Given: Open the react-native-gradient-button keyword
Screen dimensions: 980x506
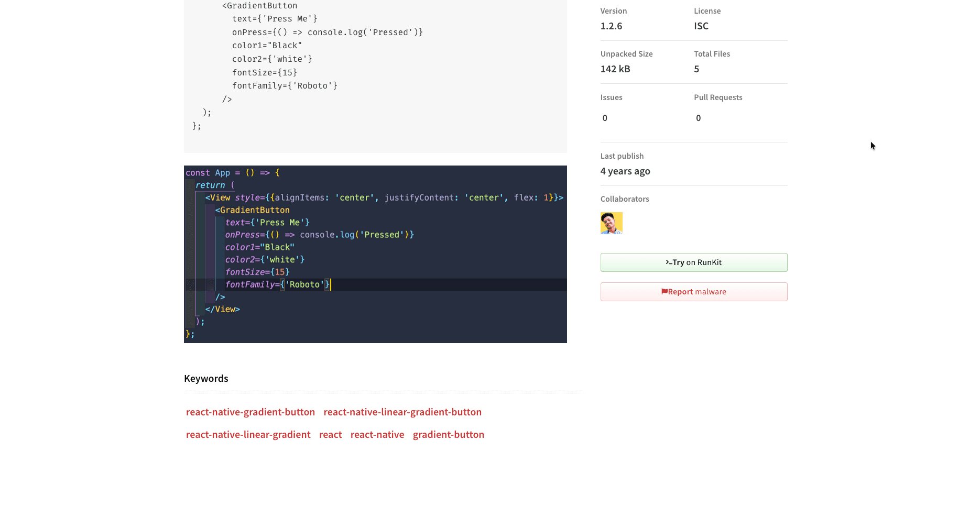Looking at the screenshot, I should tap(250, 412).
